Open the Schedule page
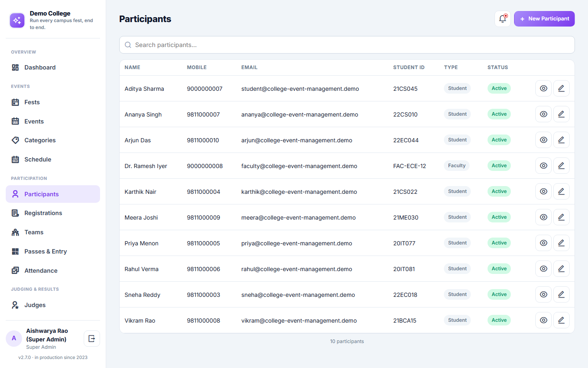The height and width of the screenshot is (368, 588). 53,159
